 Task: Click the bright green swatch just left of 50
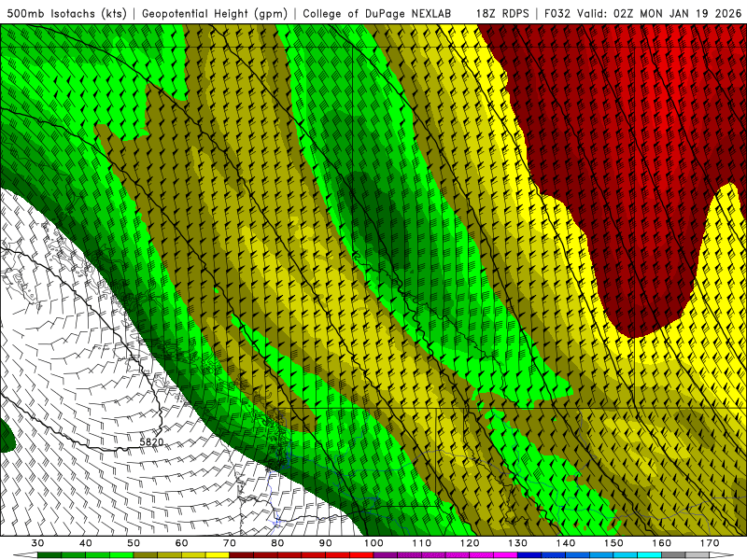121,555
